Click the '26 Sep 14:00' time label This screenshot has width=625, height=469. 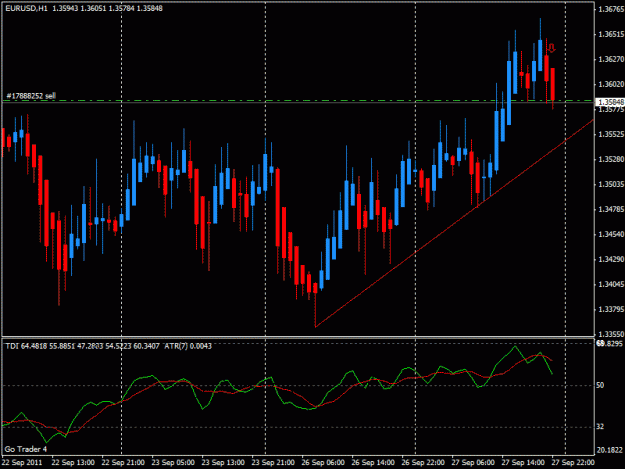(373, 463)
